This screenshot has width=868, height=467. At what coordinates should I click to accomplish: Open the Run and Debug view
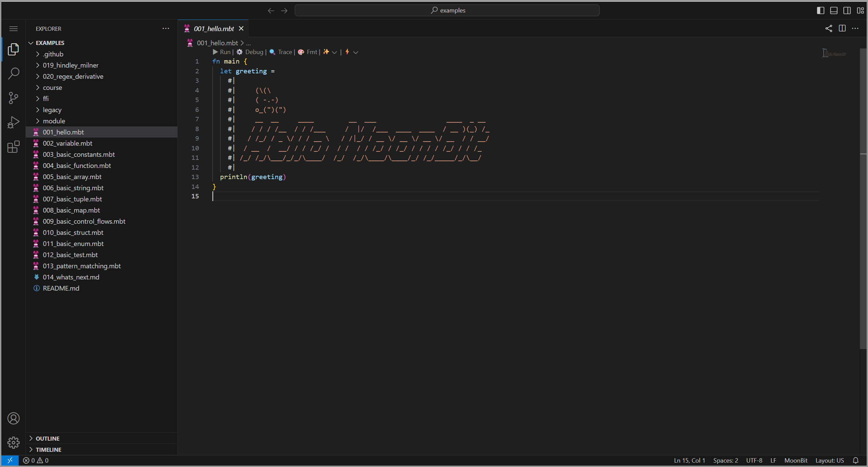tap(13, 122)
